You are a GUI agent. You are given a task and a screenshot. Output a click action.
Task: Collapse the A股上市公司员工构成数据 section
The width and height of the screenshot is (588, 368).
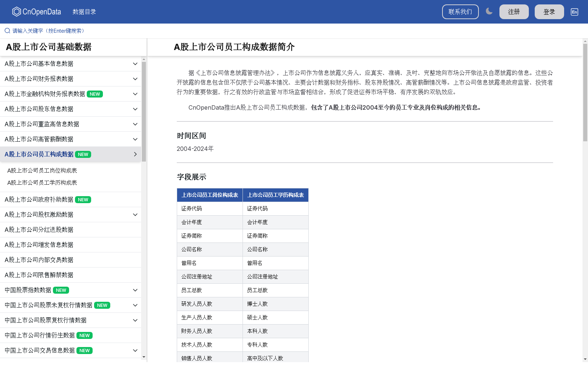coord(135,154)
